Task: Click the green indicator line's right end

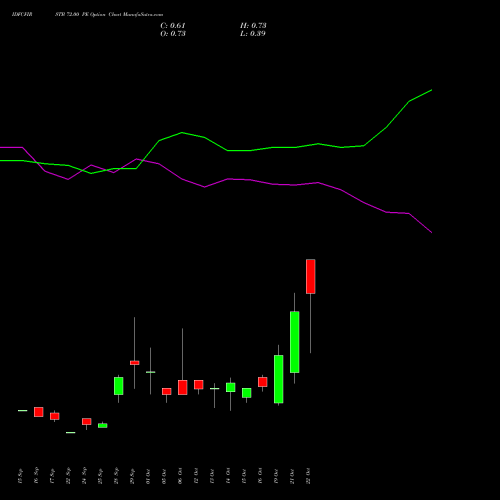Action: (x=431, y=90)
